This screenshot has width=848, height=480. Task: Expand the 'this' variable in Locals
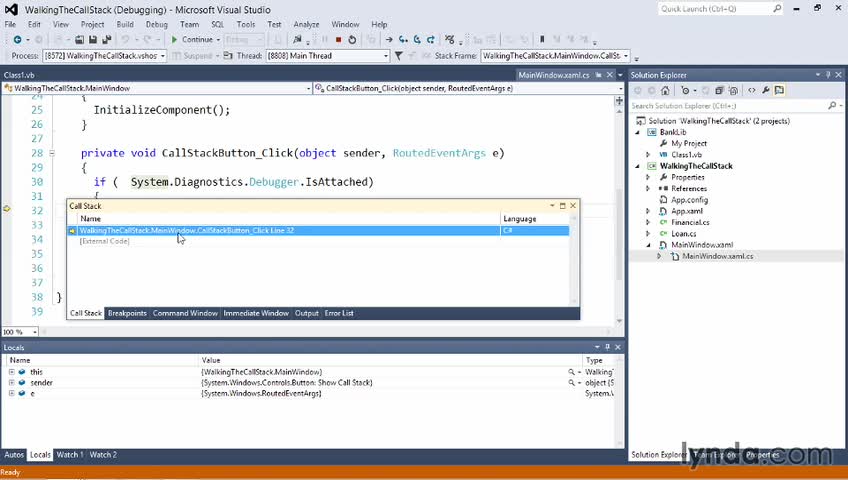11,372
